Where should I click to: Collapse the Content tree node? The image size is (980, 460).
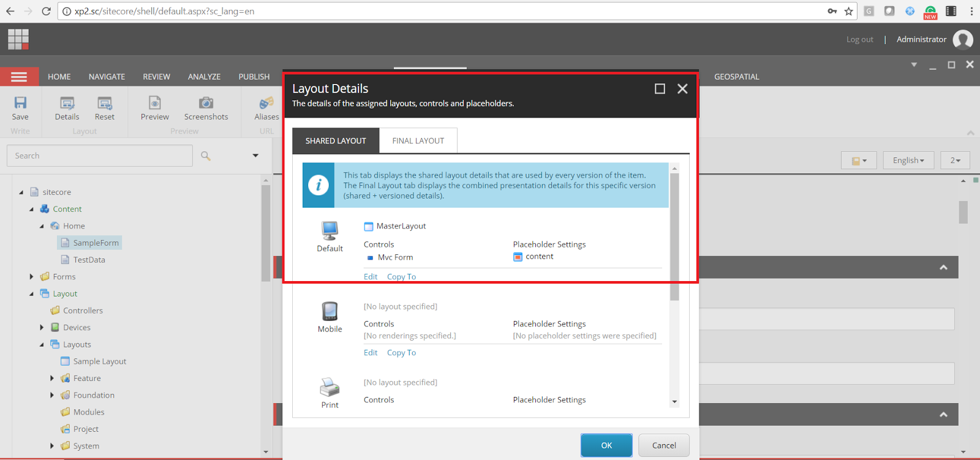32,209
